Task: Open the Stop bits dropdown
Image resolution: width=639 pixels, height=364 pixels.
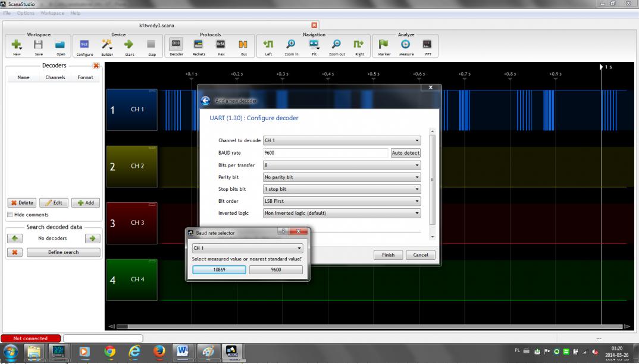Action: pos(342,189)
